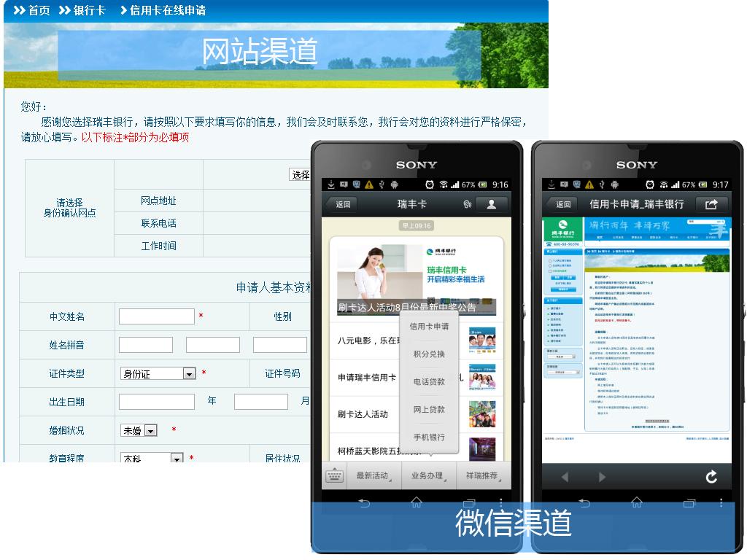Open recent apps on the 信用卡申请 phone
The width and height of the screenshot is (747, 560).
(x=689, y=502)
